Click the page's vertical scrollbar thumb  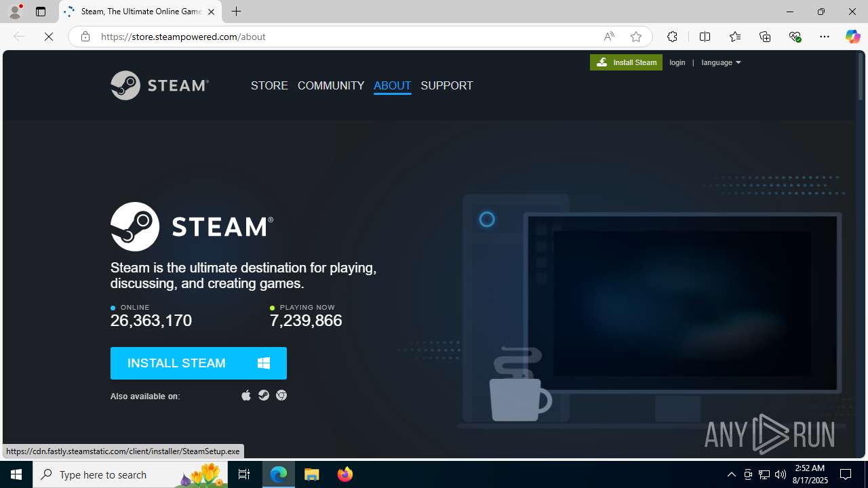[861, 77]
